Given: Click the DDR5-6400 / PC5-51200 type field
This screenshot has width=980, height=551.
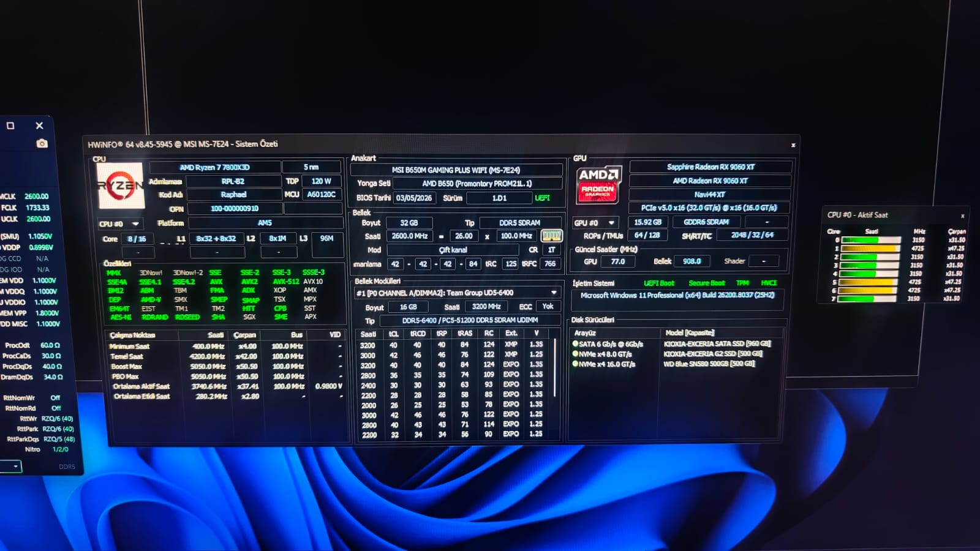Looking at the screenshot, I should point(470,320).
